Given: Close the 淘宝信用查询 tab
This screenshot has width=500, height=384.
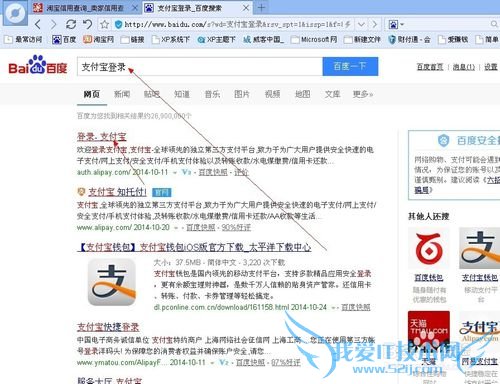Looking at the screenshot, I should pyautogui.click(x=135, y=8).
